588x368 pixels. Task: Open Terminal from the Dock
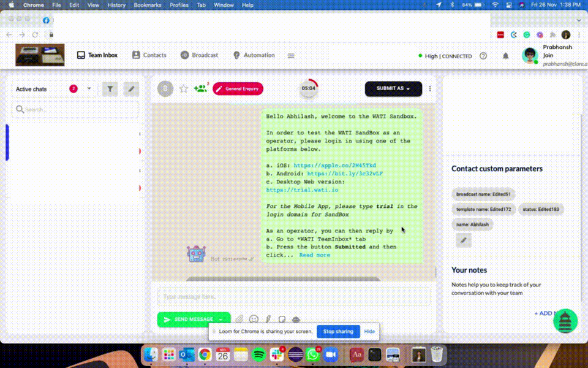[375, 355]
